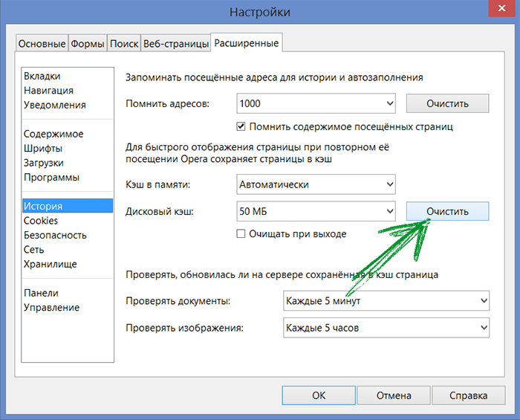Expand the Проверять изображения dropdown
Screen dimensions: 520x420
click(386, 328)
